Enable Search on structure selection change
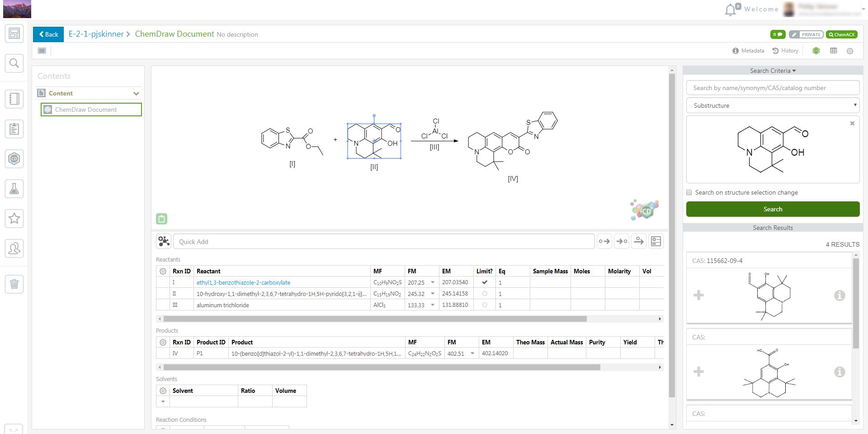The image size is (868, 434). [689, 193]
